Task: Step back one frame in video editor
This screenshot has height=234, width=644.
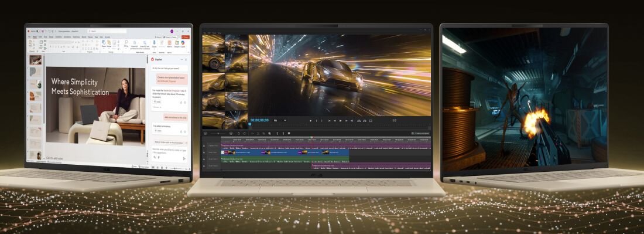Action: [335, 120]
